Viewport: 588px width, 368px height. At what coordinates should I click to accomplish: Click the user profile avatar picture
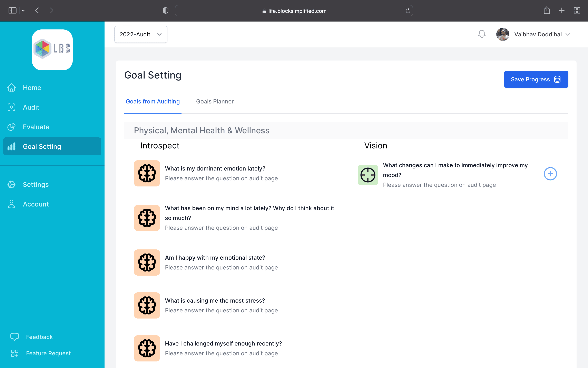click(503, 34)
